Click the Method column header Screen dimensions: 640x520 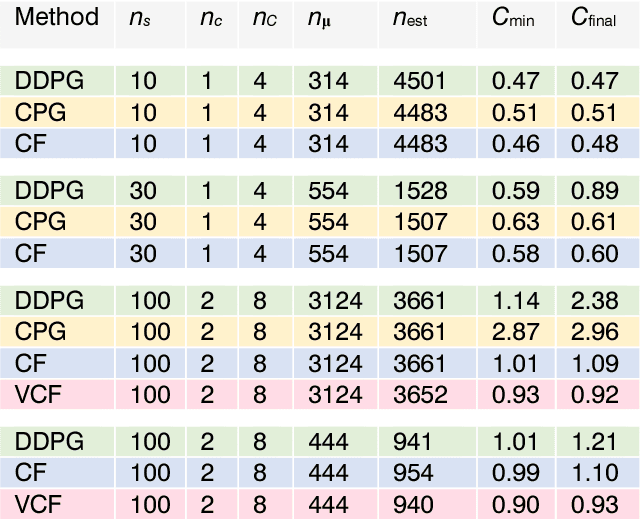click(57, 18)
